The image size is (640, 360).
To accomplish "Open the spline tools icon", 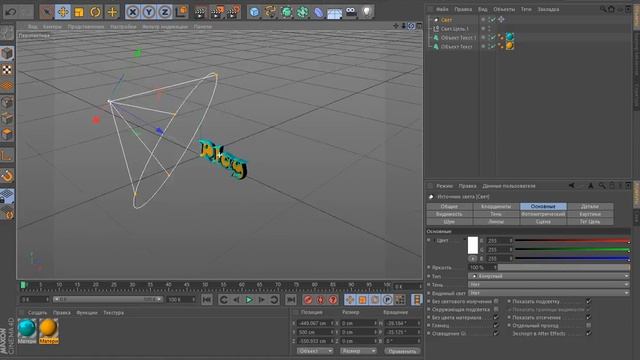I will (270, 12).
